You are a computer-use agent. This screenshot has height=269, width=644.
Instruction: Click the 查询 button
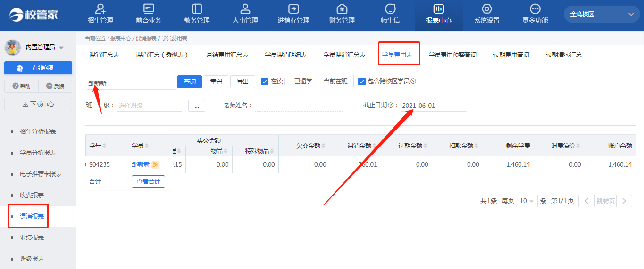pyautogui.click(x=190, y=82)
